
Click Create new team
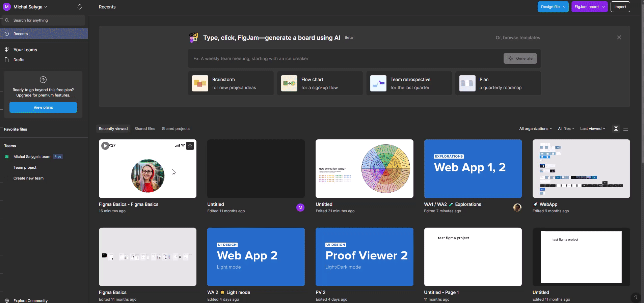(28, 178)
